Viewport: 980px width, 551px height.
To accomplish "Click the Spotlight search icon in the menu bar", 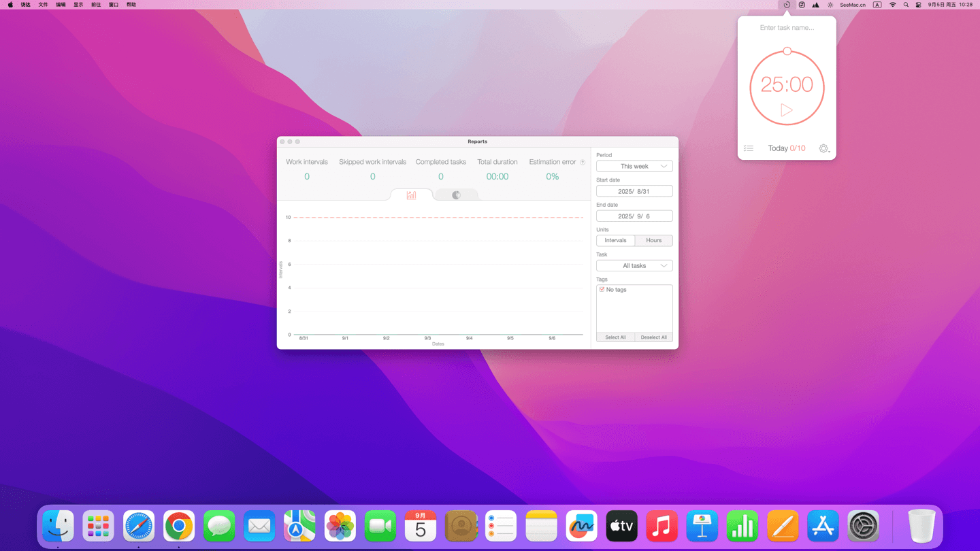I will (906, 5).
